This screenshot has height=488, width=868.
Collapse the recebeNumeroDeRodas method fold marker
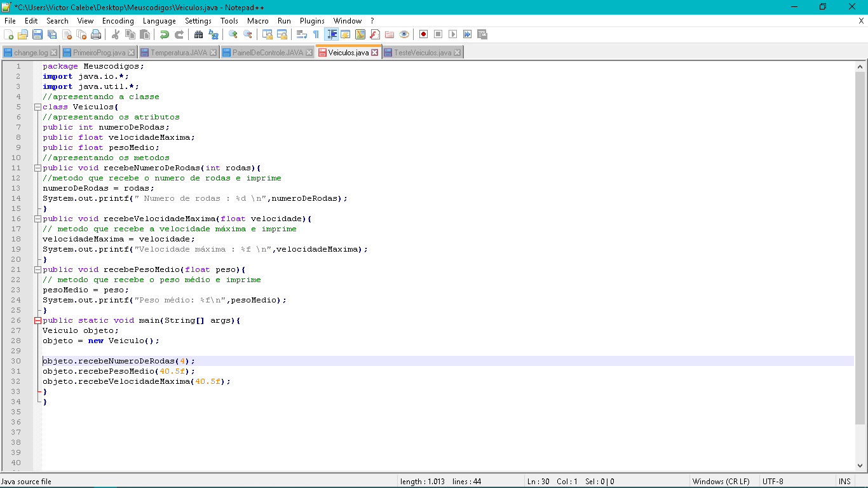pyautogui.click(x=37, y=168)
